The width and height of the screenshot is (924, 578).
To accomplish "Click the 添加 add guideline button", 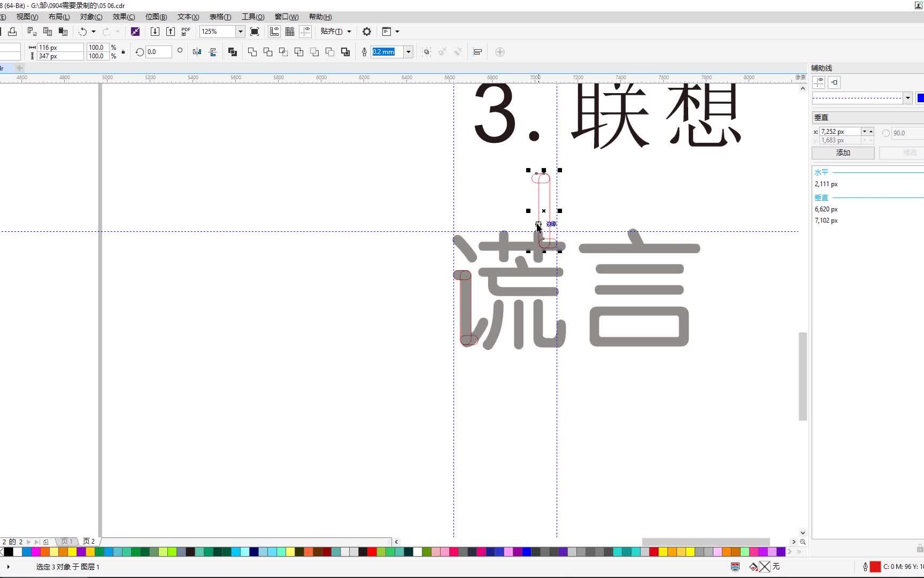I will pos(843,153).
